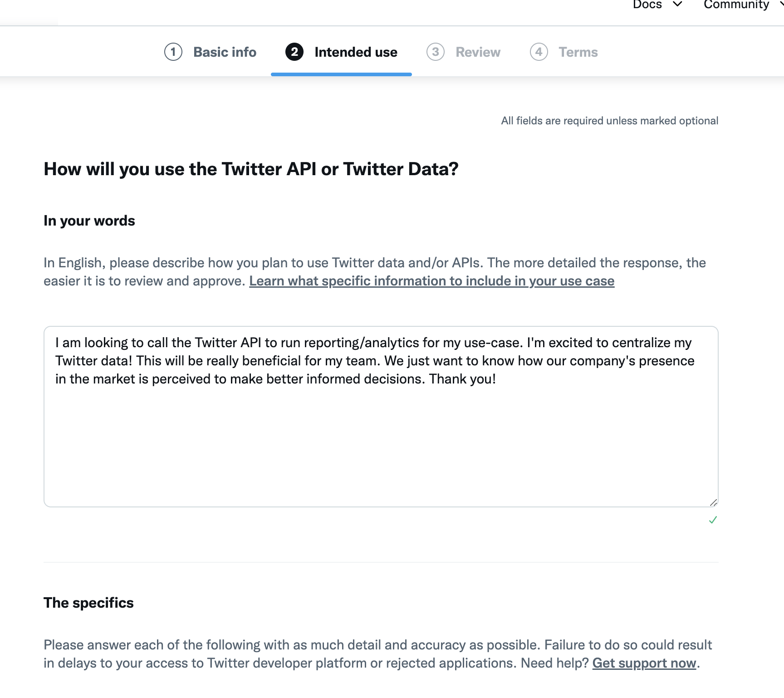The width and height of the screenshot is (784, 698).
Task: Click the 'In your words' heading
Action: point(89,221)
